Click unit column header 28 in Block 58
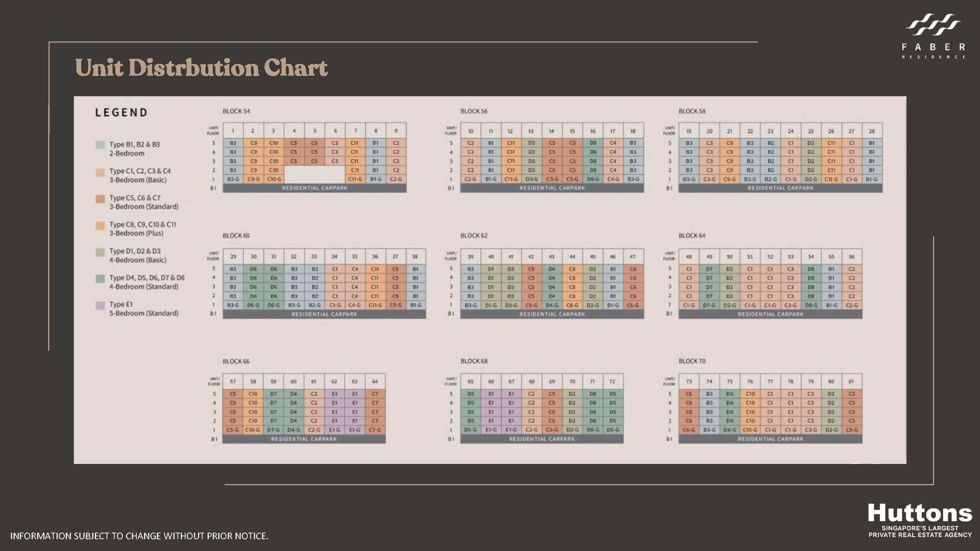 pos(872,131)
